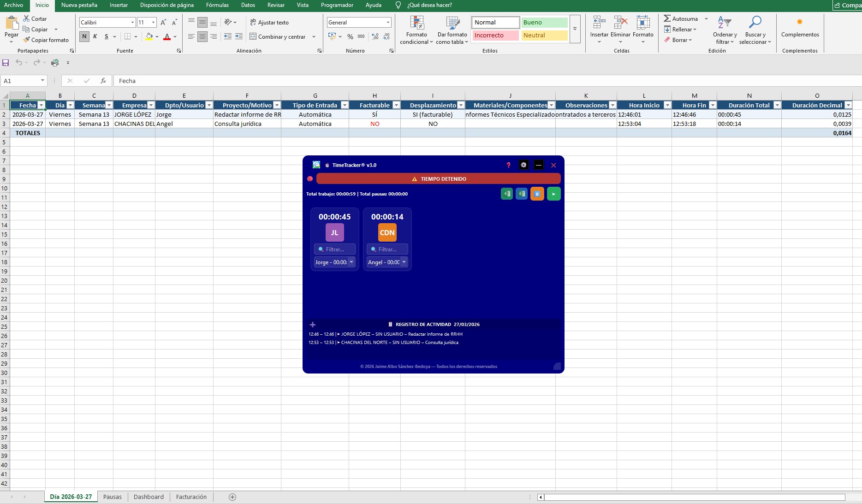Open TimeTracker settings gear
This screenshot has height=504, width=862.
coord(523,165)
